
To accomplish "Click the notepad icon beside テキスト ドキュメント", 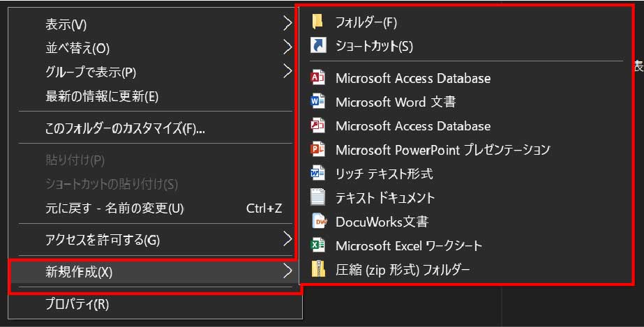I will point(318,197).
